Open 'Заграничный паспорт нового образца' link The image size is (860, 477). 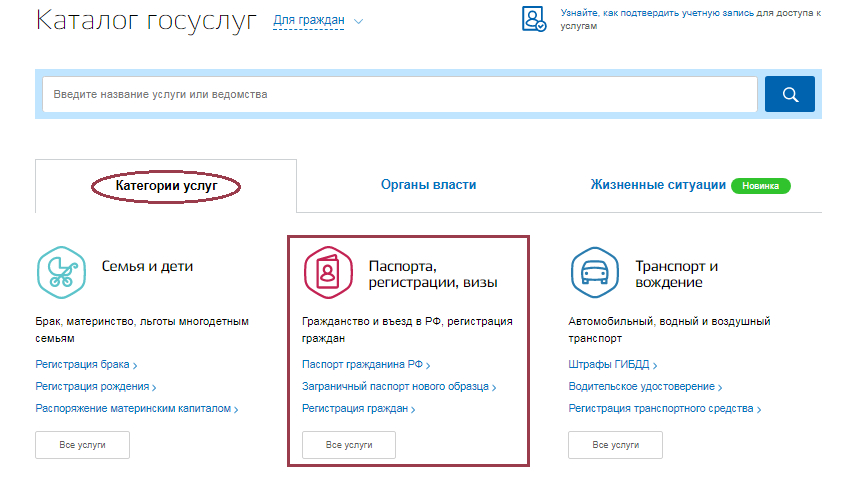click(395, 387)
